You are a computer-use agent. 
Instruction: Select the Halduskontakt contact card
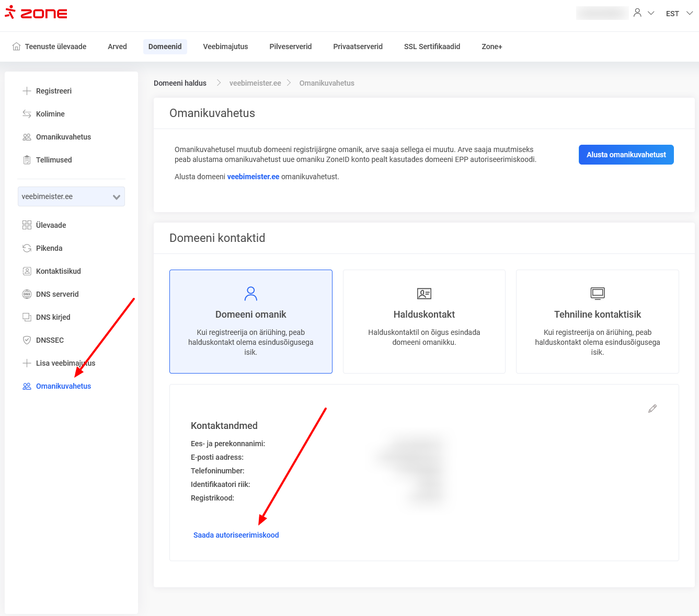(x=424, y=321)
